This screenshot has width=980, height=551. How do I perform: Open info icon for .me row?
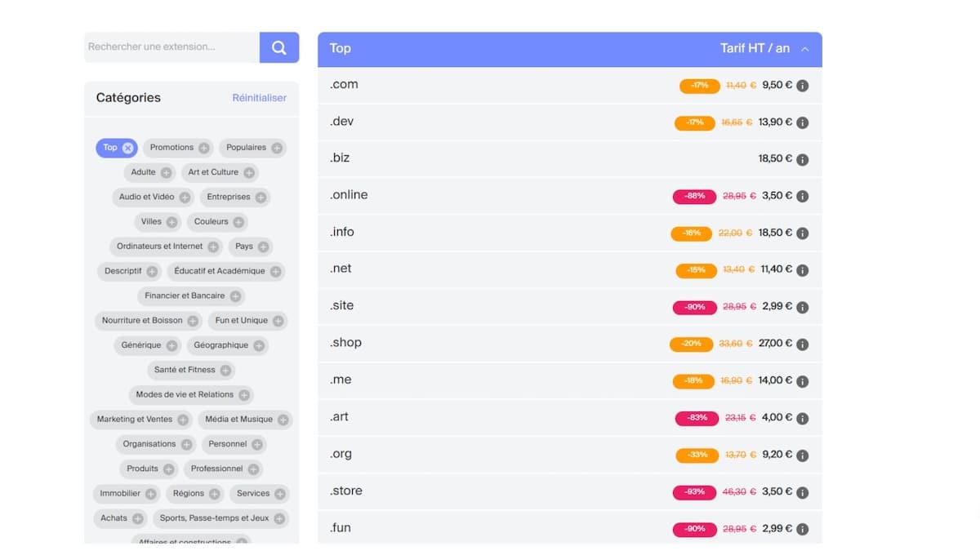click(x=803, y=381)
